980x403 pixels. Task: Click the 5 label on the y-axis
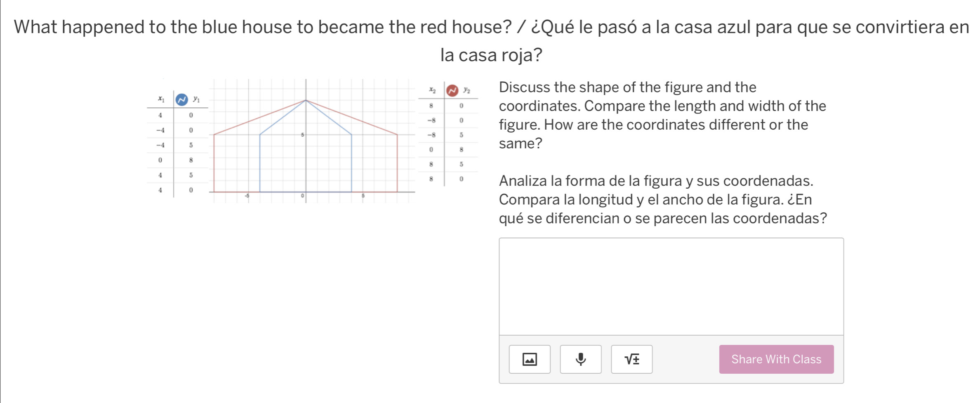pyautogui.click(x=302, y=134)
